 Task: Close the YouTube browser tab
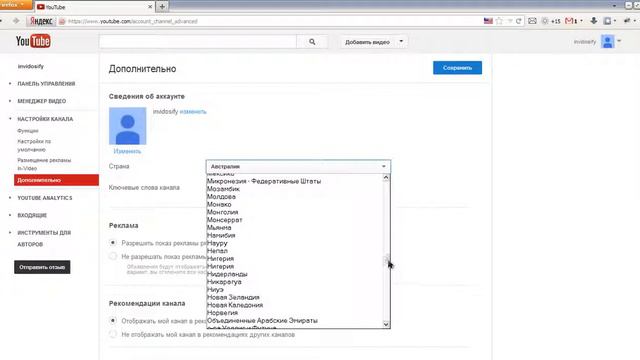pyautogui.click(x=150, y=7)
